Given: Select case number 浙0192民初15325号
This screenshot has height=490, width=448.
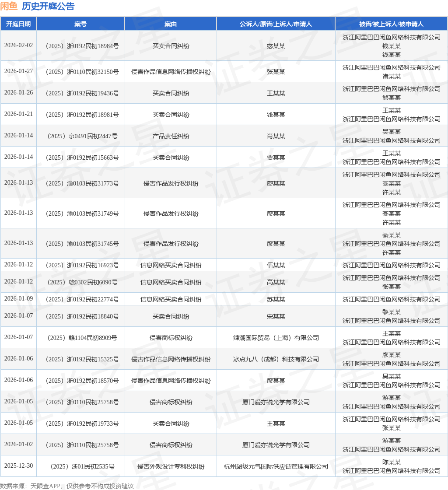Looking at the screenshot, I should coord(82,359).
